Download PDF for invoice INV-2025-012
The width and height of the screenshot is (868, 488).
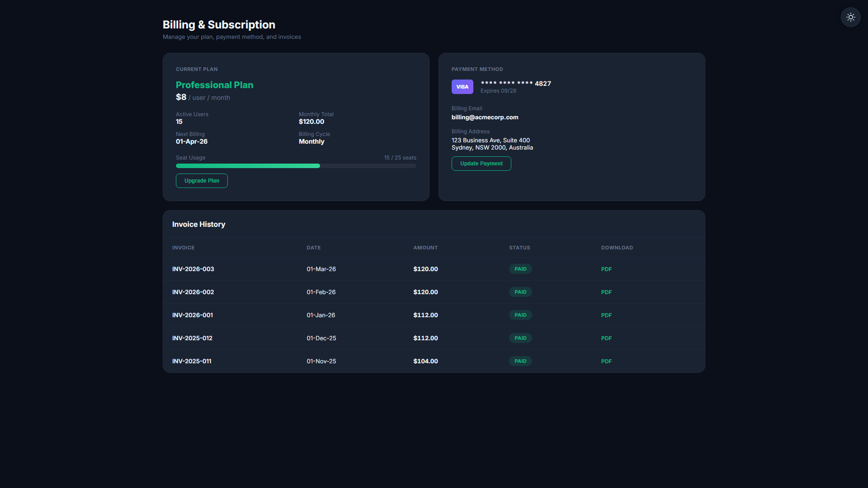(x=606, y=338)
